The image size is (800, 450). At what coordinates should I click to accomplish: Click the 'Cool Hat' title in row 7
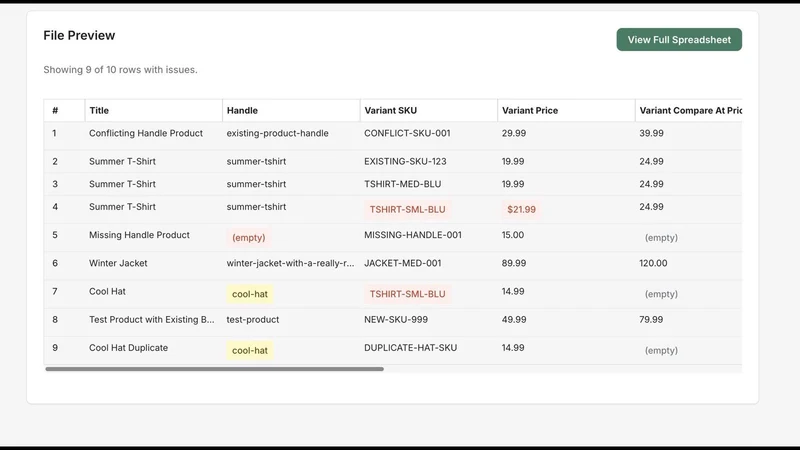pos(107,291)
